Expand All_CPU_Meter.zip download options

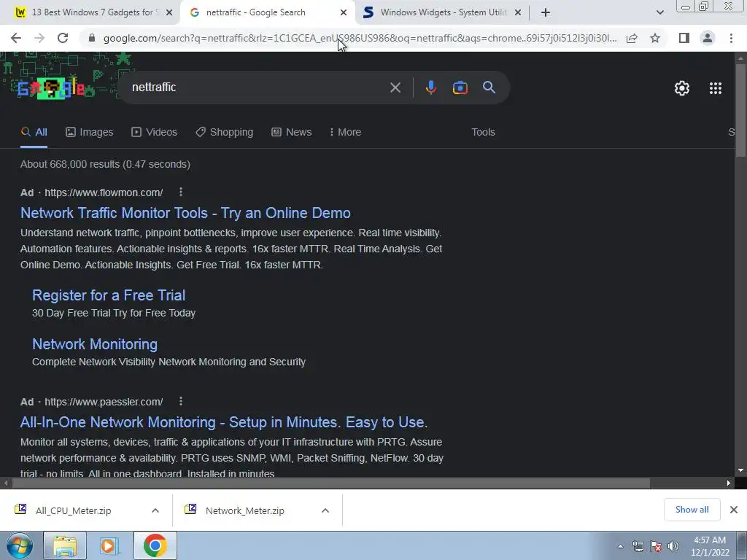(x=155, y=510)
